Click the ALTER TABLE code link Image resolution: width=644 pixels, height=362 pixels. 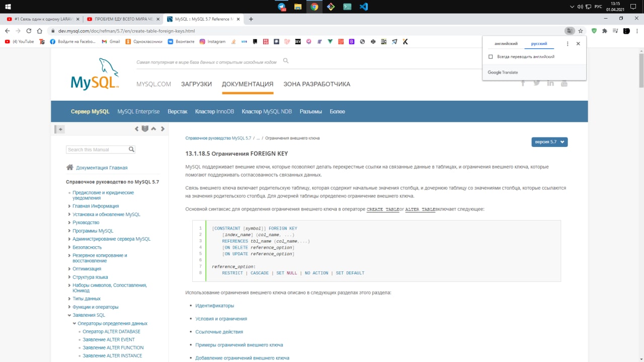[420, 209]
